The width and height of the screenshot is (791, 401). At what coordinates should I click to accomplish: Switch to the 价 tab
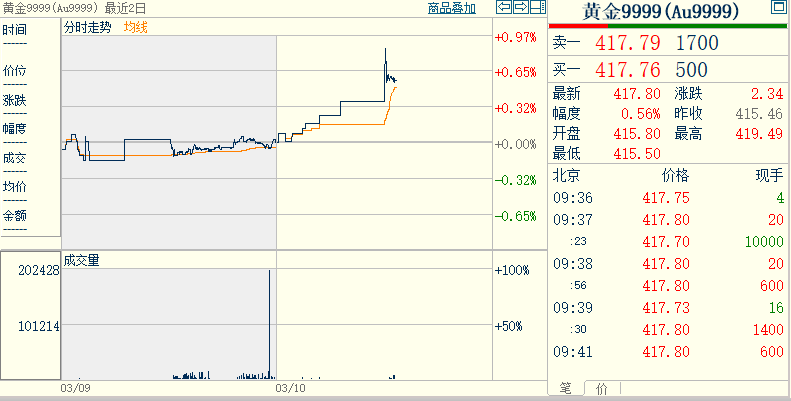[602, 388]
